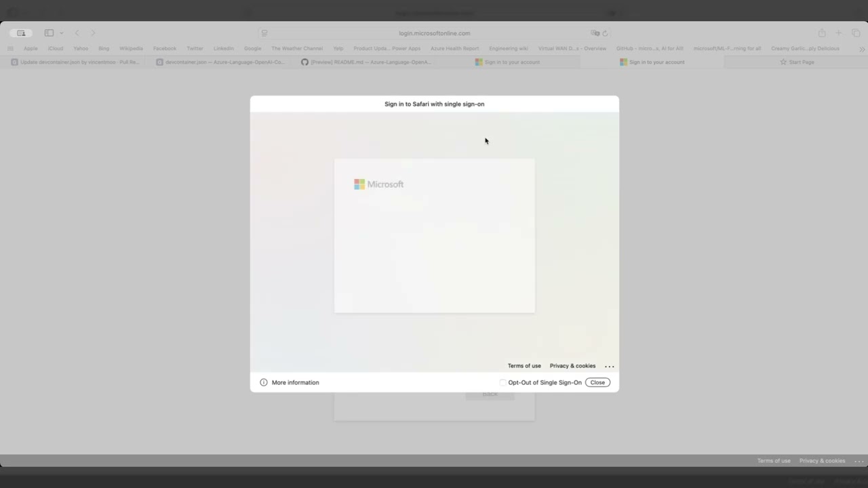Expand the tab group dropdown arrow
Viewport: 868px width, 488px height.
(61, 33)
